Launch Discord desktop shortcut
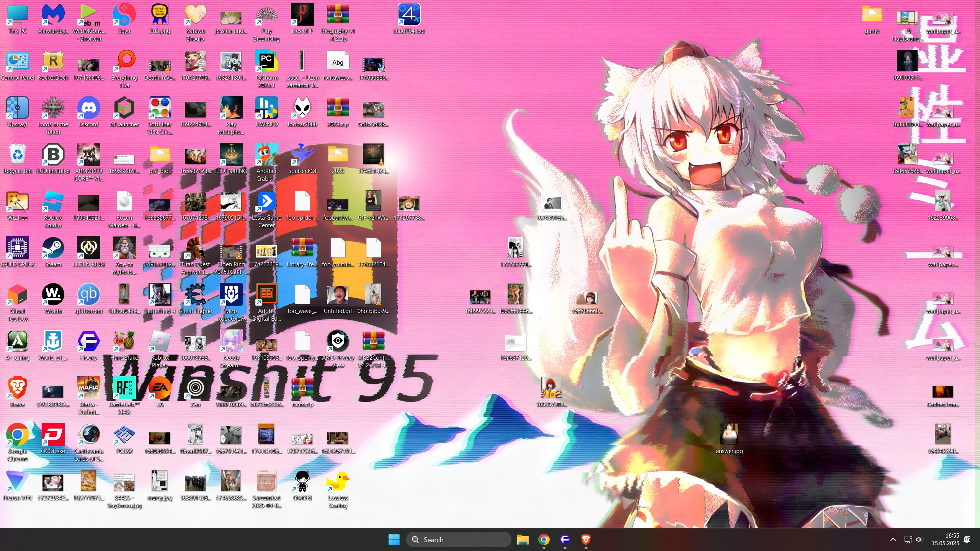 (89, 112)
